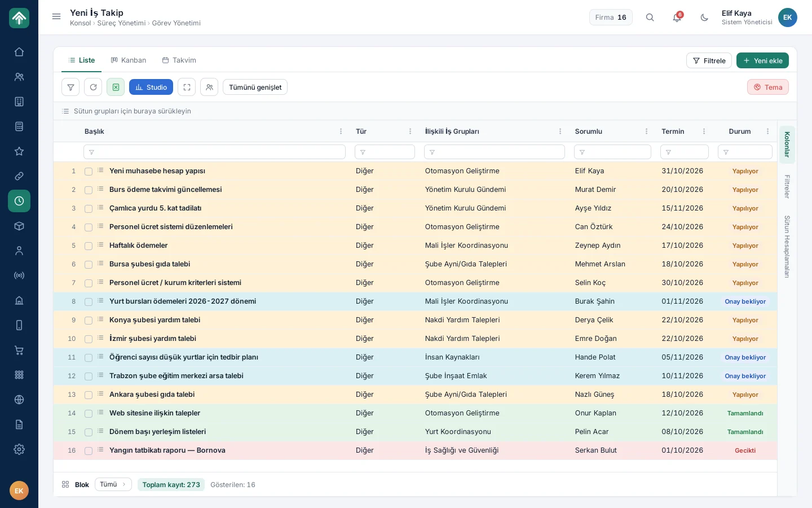
Task: Check the Yangın tatbikatı raporu row box
Action: point(89,451)
